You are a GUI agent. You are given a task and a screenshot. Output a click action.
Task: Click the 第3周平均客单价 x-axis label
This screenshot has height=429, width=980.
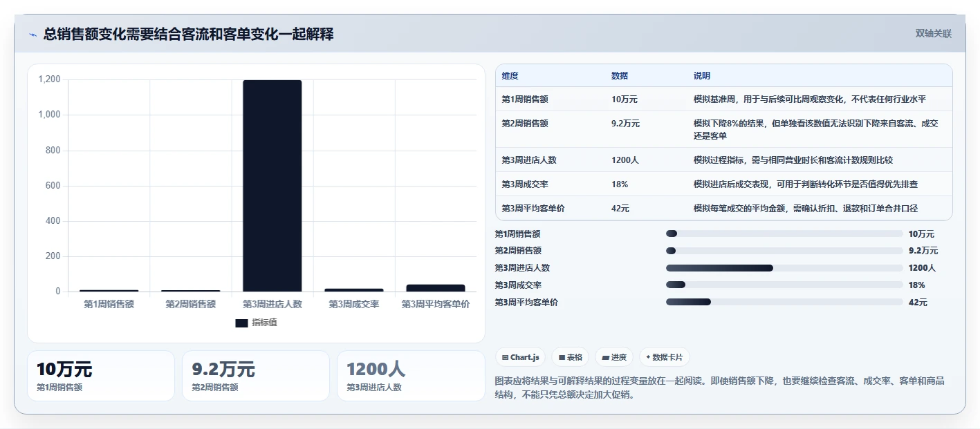436,304
